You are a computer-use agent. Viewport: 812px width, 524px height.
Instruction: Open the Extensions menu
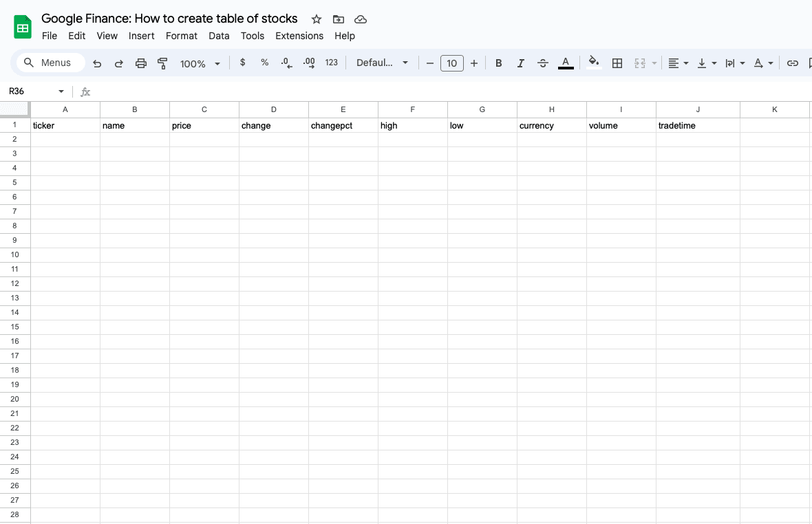coord(299,36)
